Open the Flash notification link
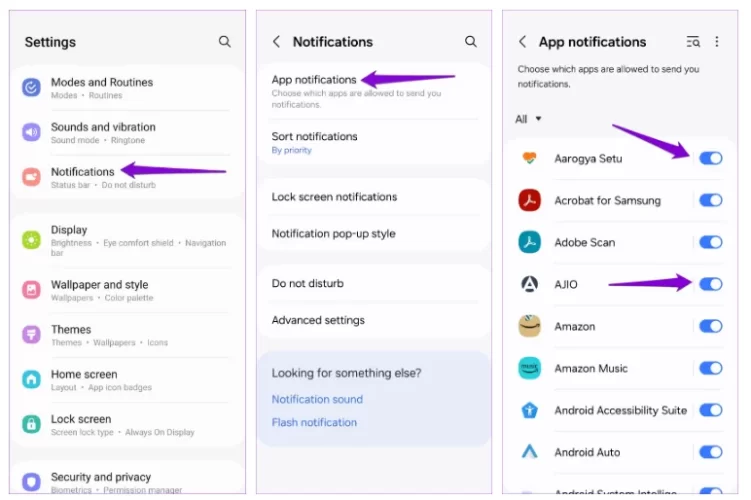751x500 pixels. pos(314,422)
